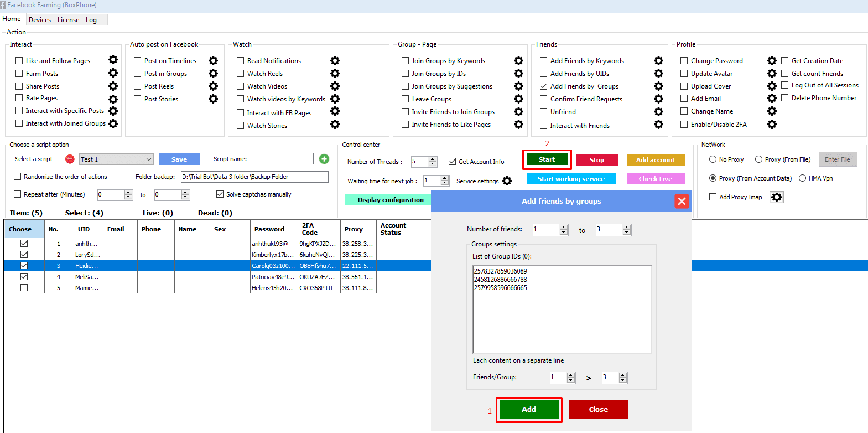Check the row 5 Mamie account checkbox
Image resolution: width=868 pixels, height=433 pixels.
point(24,287)
